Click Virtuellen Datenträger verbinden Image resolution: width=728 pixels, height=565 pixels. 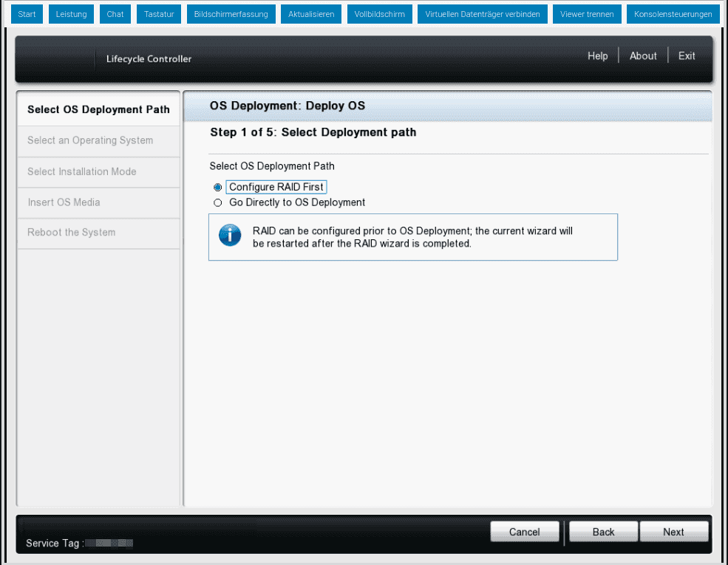point(483,14)
